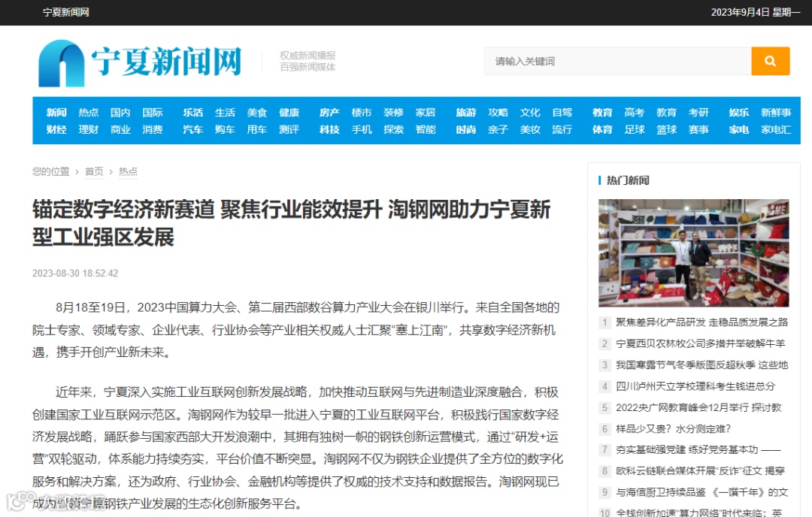Open the 流行 navigation link

click(x=562, y=129)
